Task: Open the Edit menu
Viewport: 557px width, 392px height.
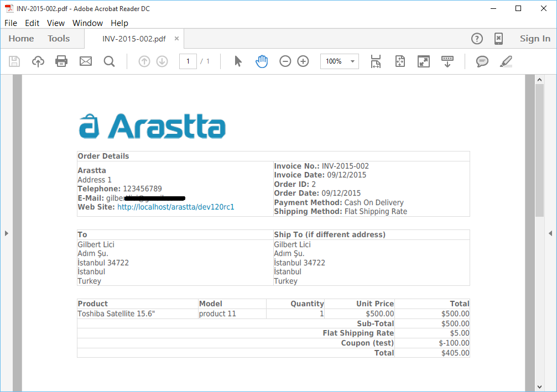Action: pos(32,23)
